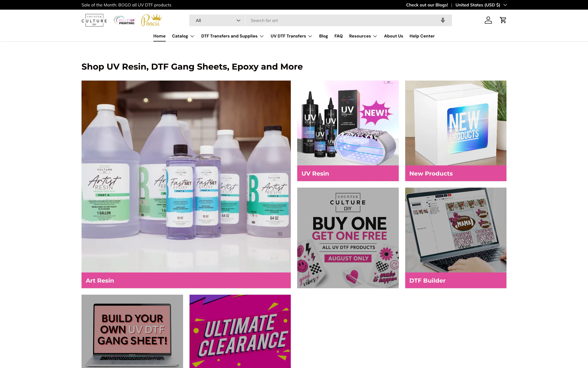Open account login via the person icon
Screen dimensions: 588x368
coord(488,20)
